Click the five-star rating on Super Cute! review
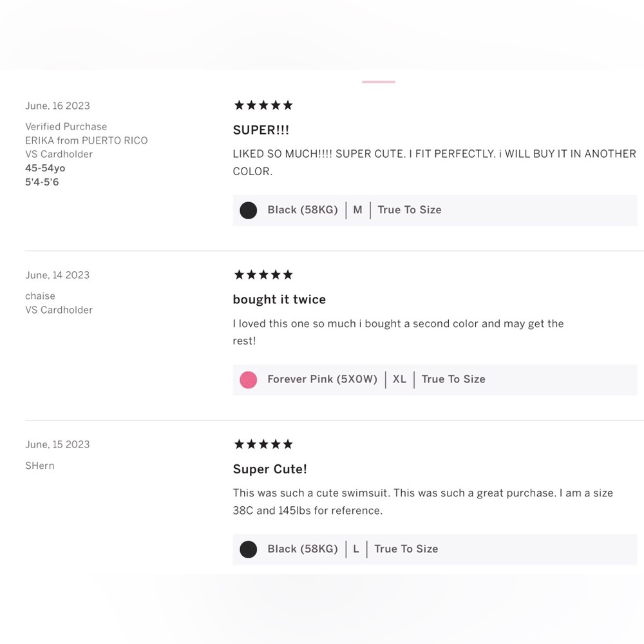This screenshot has height=644, width=644. [x=263, y=444]
